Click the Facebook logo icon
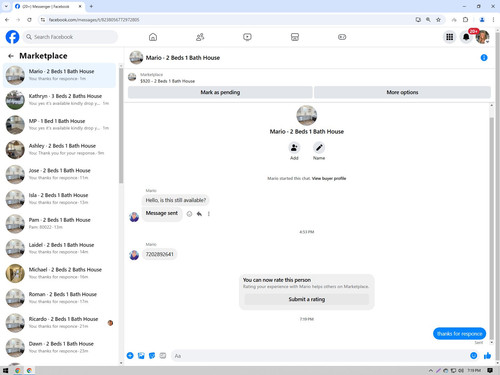500x375 pixels. click(x=12, y=37)
